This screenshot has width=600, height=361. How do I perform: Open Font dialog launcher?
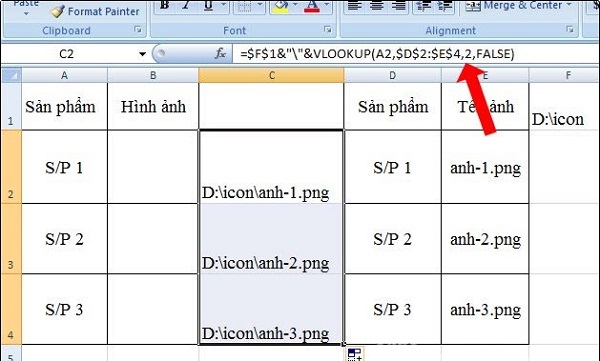click(327, 29)
